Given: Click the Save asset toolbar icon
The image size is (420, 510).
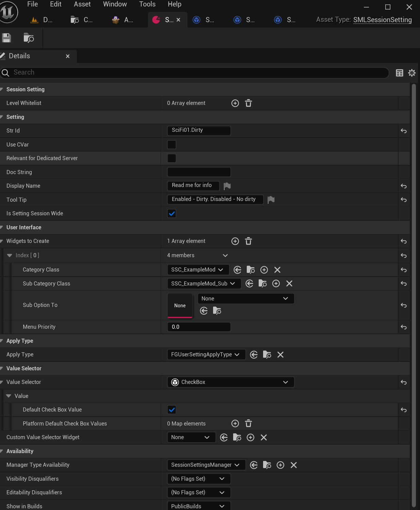Looking at the screenshot, I should pos(6,38).
